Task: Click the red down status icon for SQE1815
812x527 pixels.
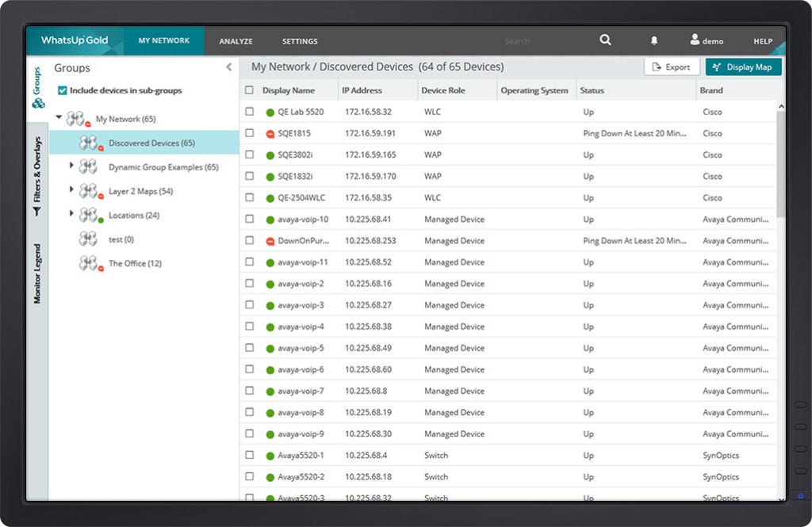Action: click(x=270, y=134)
